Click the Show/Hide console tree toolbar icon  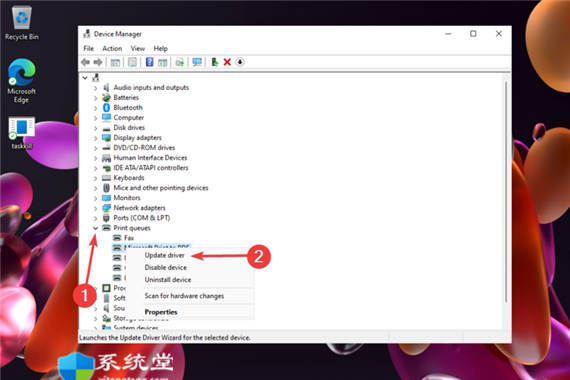(115, 62)
